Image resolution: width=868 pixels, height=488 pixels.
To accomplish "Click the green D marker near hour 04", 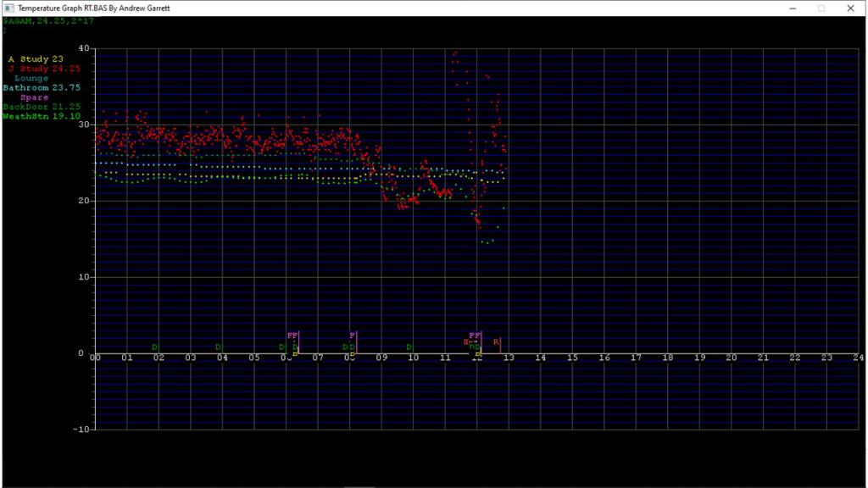I will [218, 347].
